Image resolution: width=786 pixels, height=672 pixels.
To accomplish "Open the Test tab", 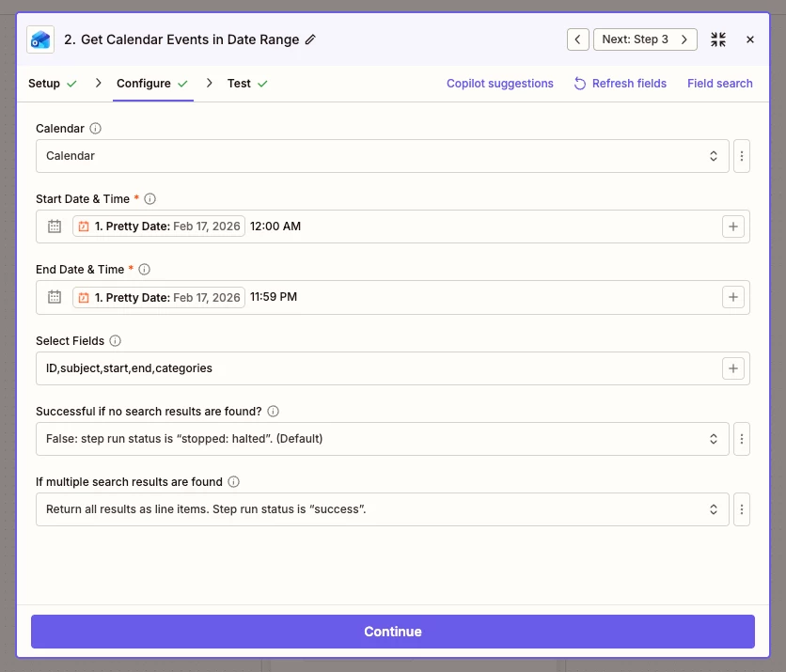I will 247,84.
